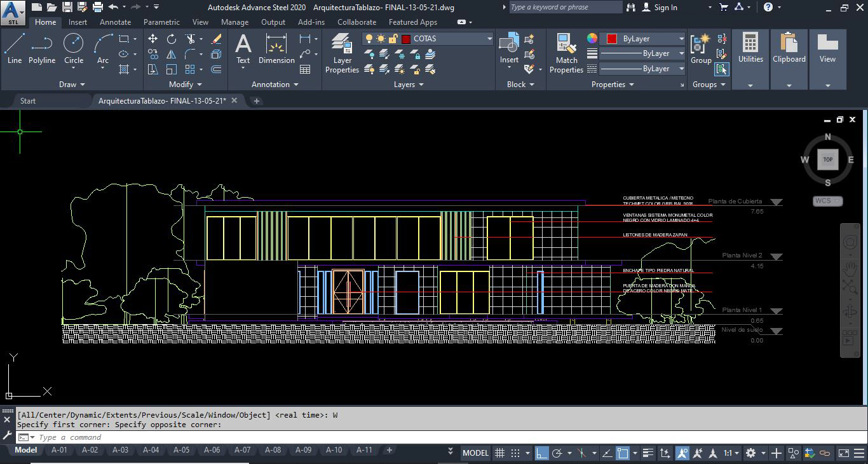868x464 pixels.
Task: Click the Rotate tool icon
Action: coord(172,39)
